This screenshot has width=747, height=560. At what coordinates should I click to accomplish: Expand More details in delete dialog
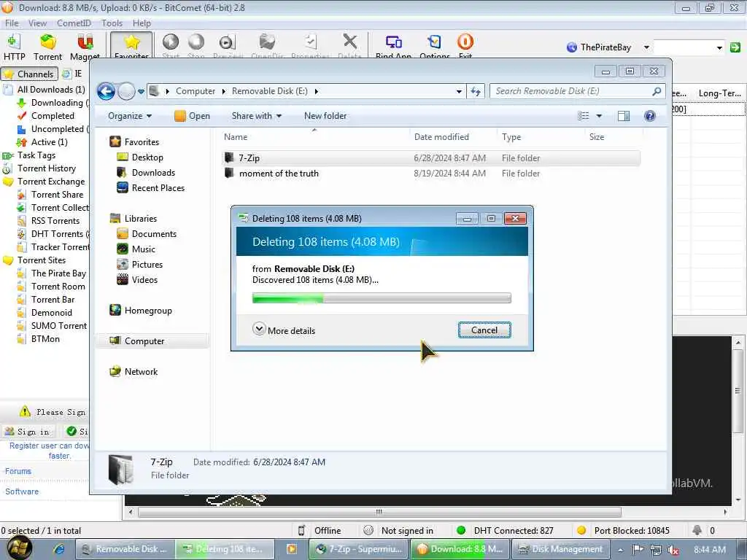click(284, 330)
